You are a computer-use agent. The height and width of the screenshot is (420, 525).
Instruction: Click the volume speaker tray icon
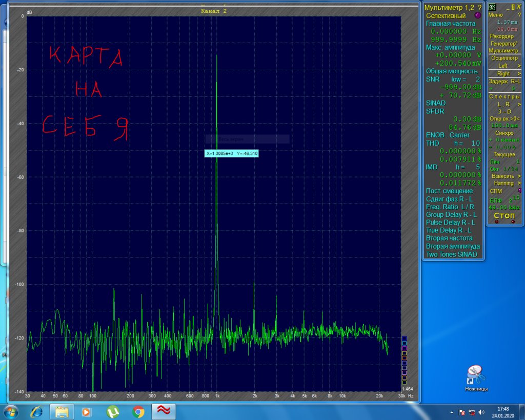click(x=480, y=412)
